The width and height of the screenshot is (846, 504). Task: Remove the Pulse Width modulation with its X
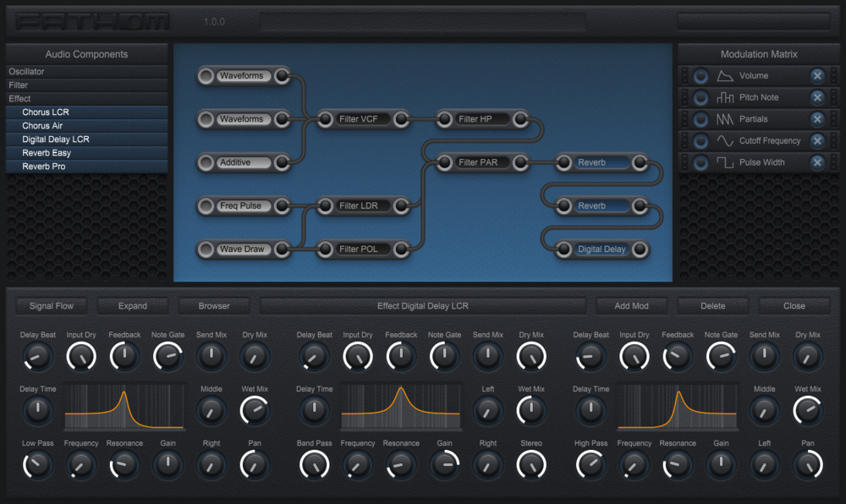[817, 162]
